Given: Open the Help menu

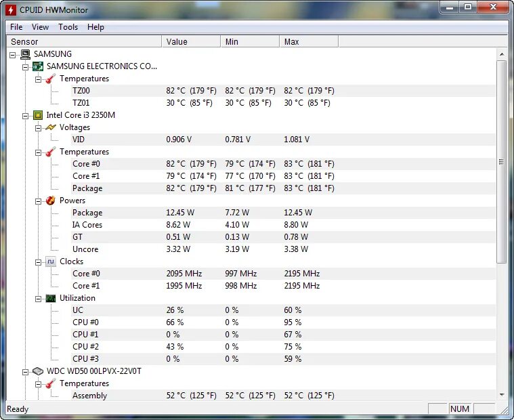Looking at the screenshot, I should coord(95,27).
